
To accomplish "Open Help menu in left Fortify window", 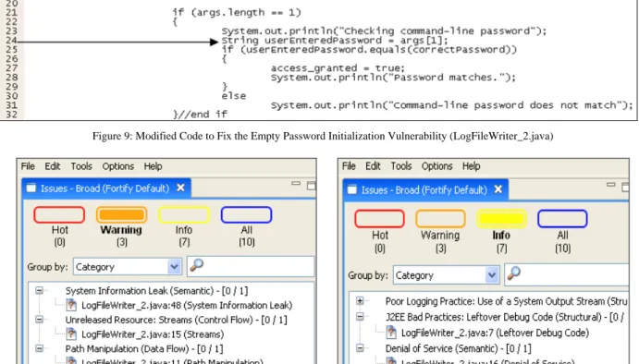I will click(153, 166).
